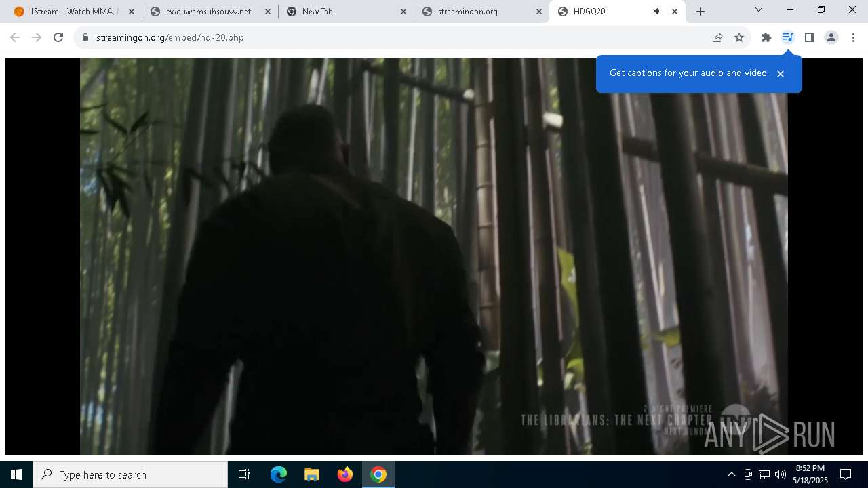The height and width of the screenshot is (488, 868).
Task: Close the streamingon.org tab
Action: pos(539,12)
